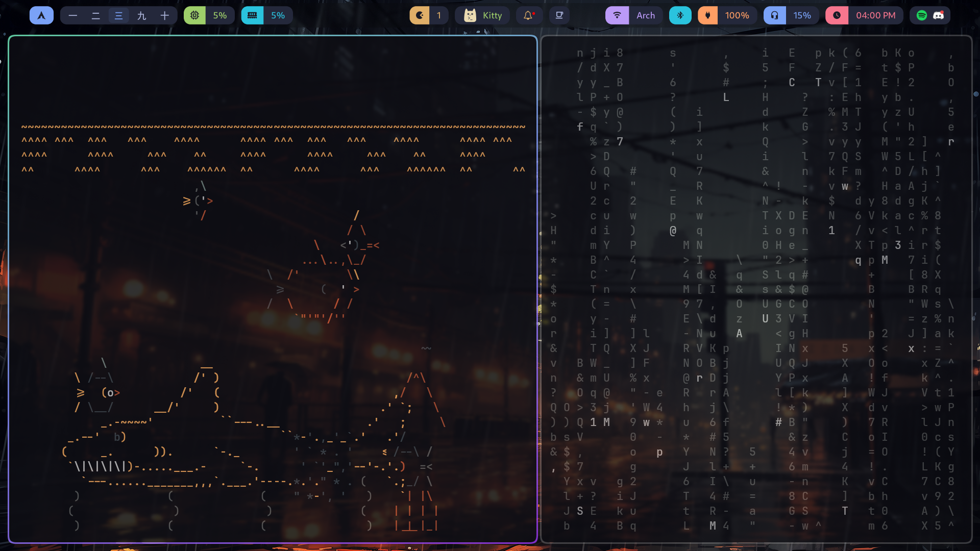Expand battery details showing 100%
The height and width of the screenshot is (551, 980).
(x=737, y=15)
